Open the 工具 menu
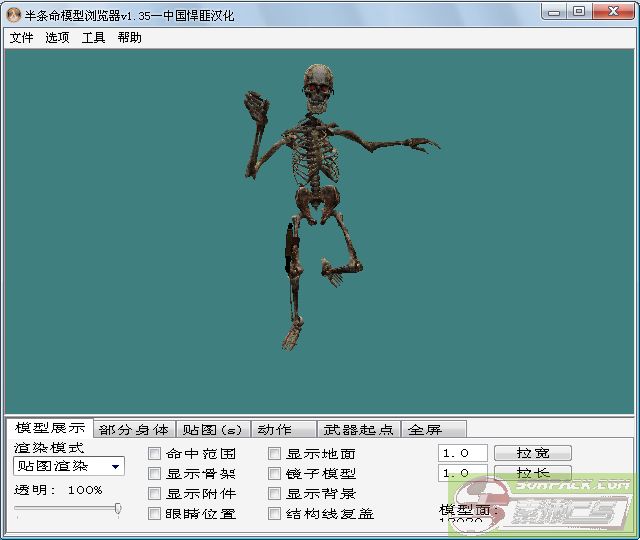The image size is (640, 540). pos(93,38)
